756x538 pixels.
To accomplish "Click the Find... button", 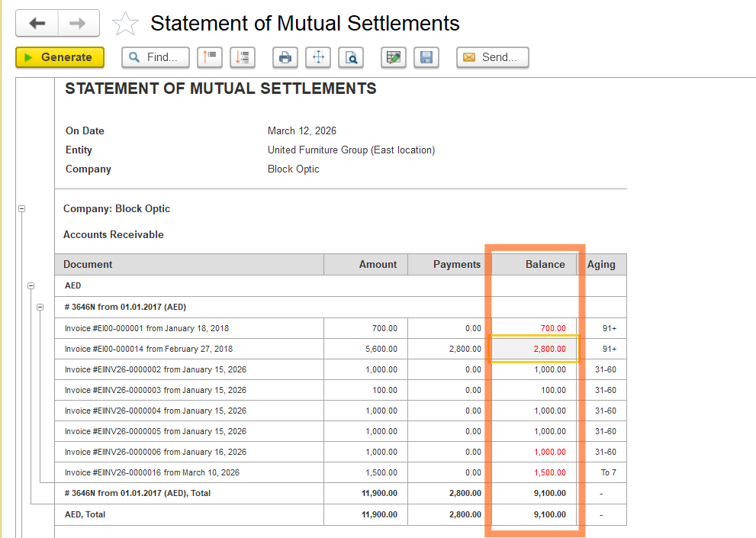I will [x=155, y=57].
